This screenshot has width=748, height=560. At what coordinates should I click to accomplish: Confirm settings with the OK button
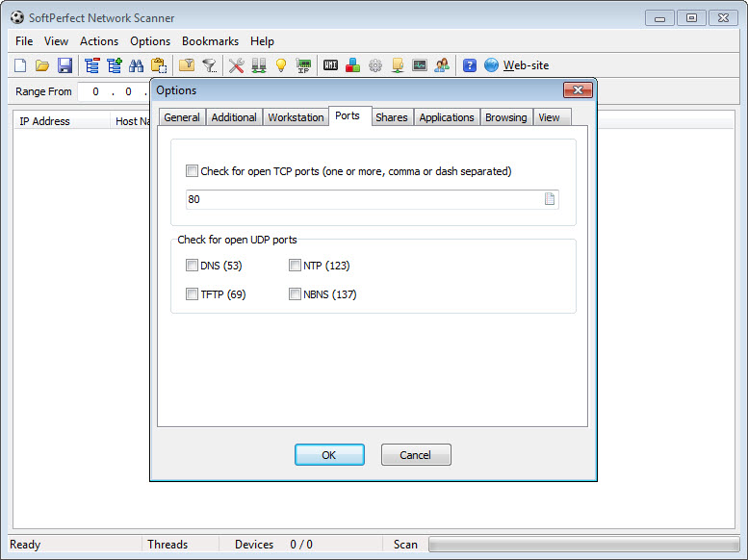pos(329,454)
